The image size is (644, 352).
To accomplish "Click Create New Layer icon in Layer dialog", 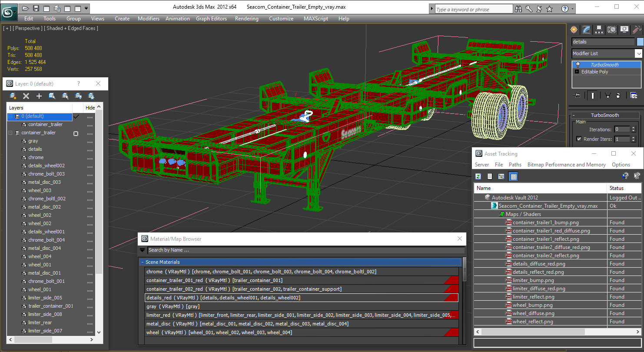I will pyautogui.click(x=13, y=96).
